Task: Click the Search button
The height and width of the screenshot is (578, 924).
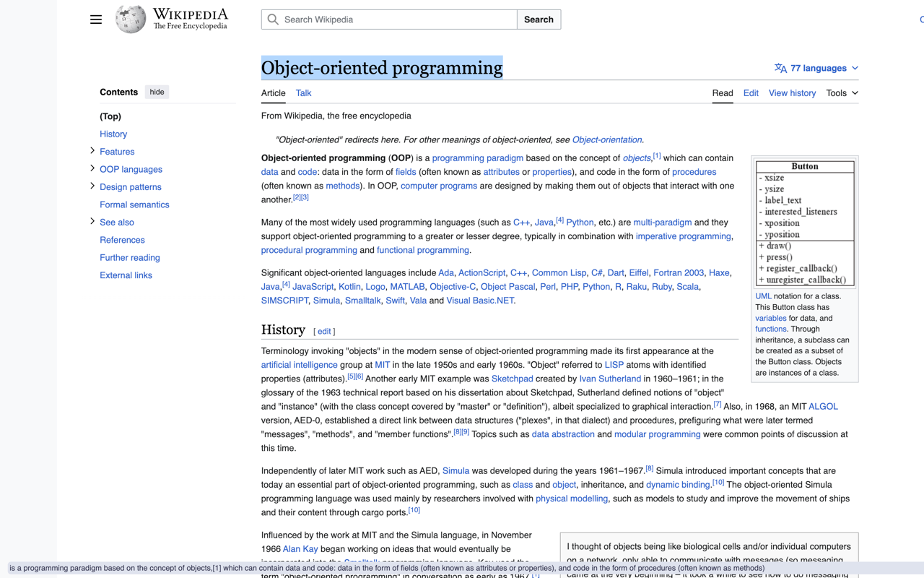Action: point(539,20)
